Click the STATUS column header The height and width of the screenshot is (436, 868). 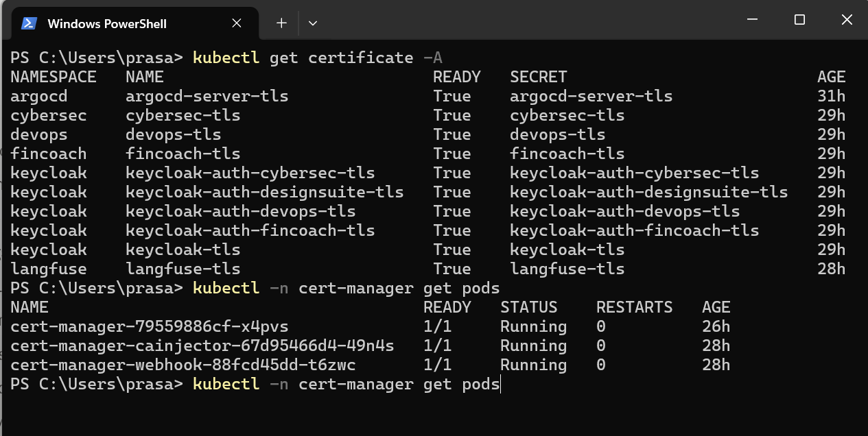529,307
